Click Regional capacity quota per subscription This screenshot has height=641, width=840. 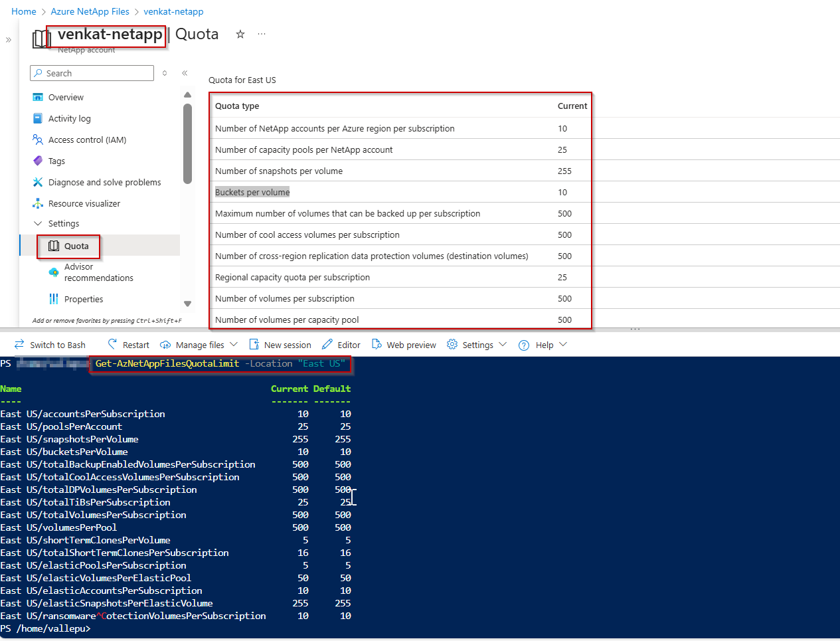292,277
